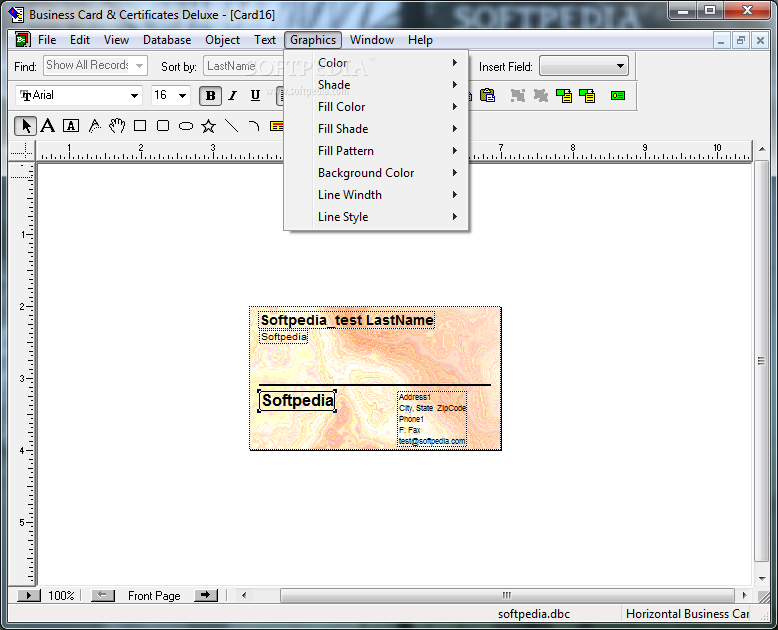Select the ellipse shape tool
778x630 pixels.
(186, 126)
